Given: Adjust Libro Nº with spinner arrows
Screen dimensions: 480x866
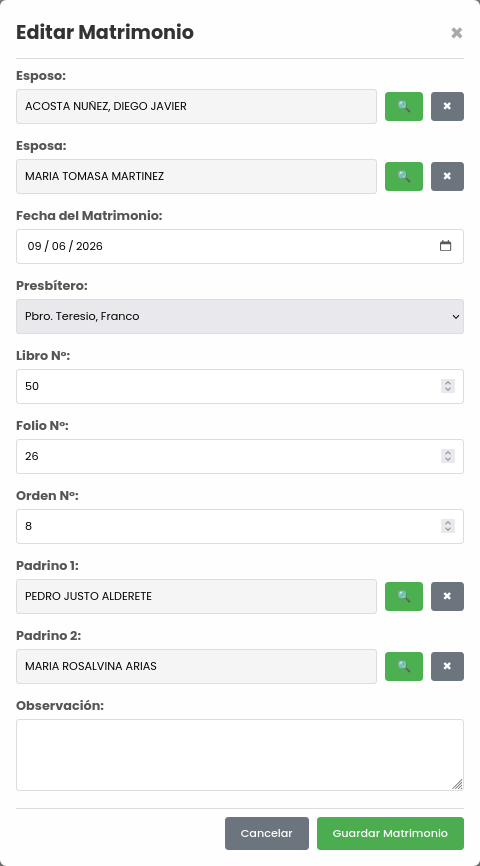Looking at the screenshot, I should (448, 386).
